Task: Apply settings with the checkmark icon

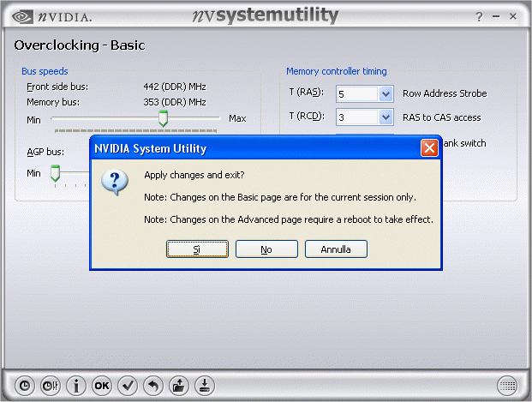Action: [x=128, y=386]
